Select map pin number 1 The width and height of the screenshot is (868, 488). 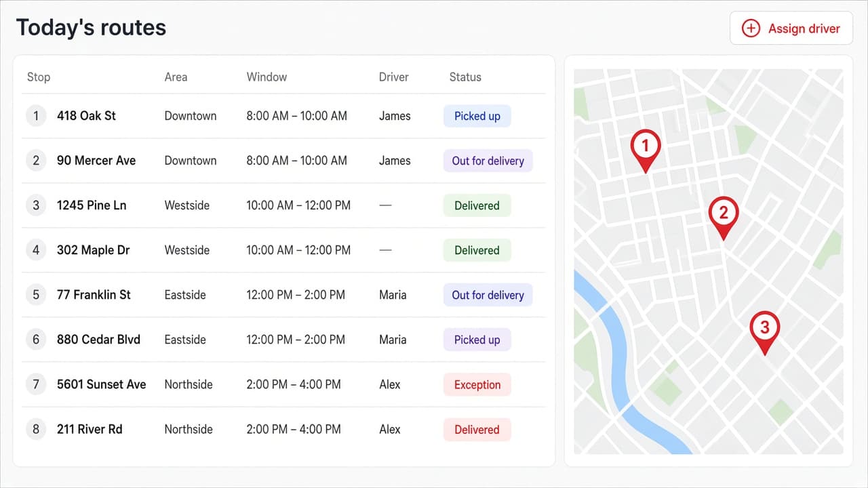(x=645, y=150)
